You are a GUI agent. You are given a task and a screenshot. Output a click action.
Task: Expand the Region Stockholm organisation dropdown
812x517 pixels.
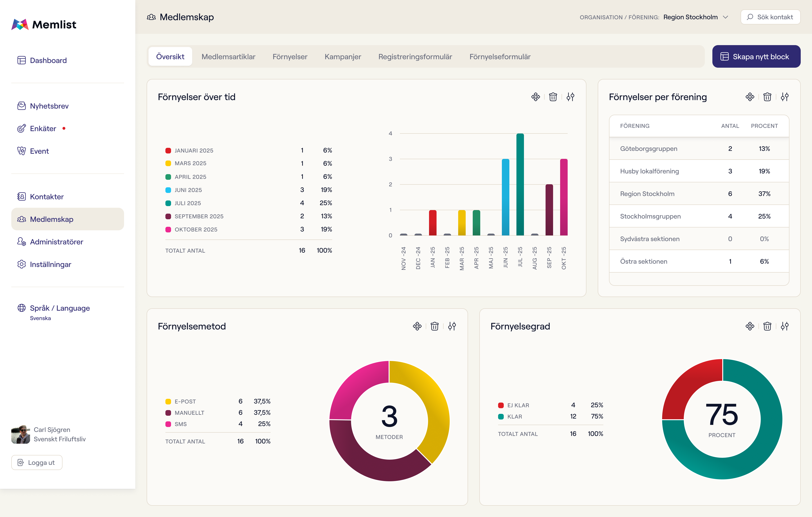click(696, 17)
